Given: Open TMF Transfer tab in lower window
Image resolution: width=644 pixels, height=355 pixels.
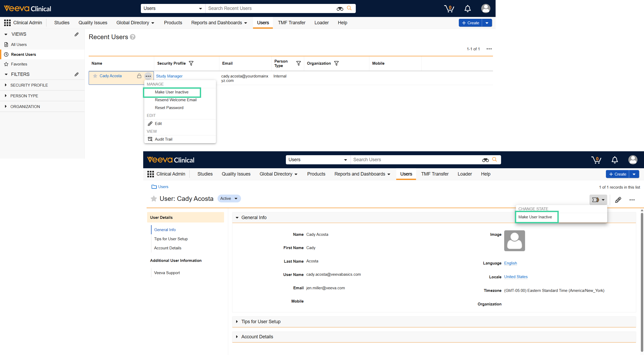Looking at the screenshot, I should click(435, 174).
